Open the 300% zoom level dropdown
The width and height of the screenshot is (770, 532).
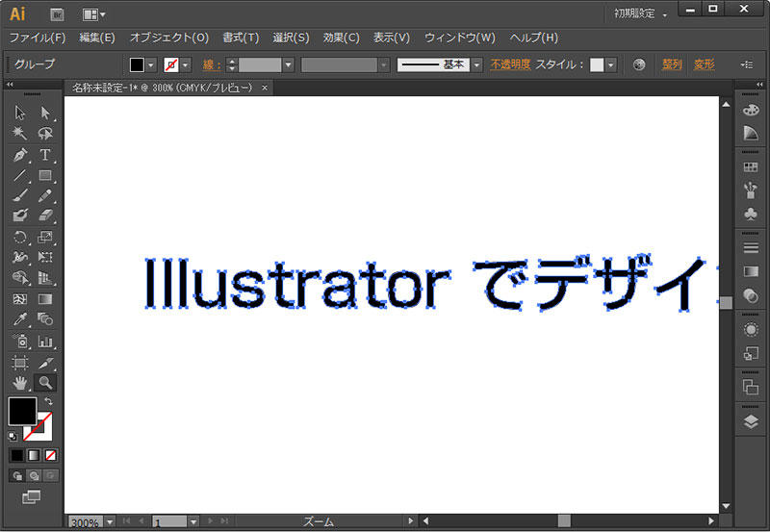pos(110,522)
